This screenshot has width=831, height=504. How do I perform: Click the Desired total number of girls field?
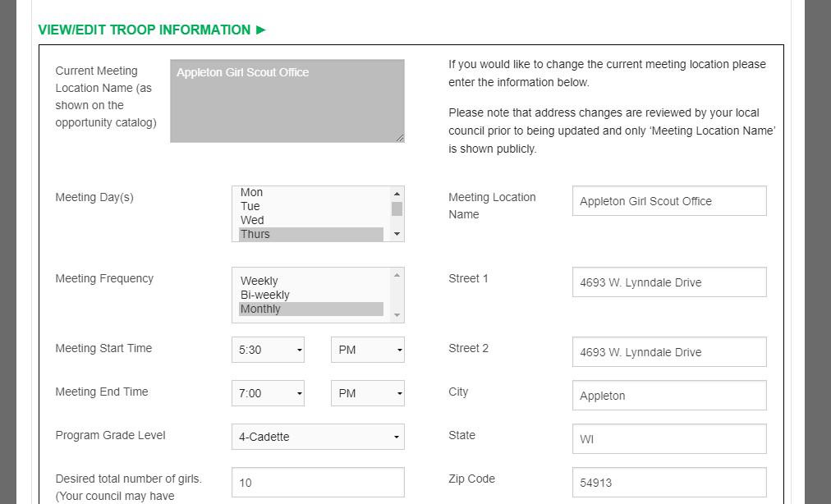318,483
